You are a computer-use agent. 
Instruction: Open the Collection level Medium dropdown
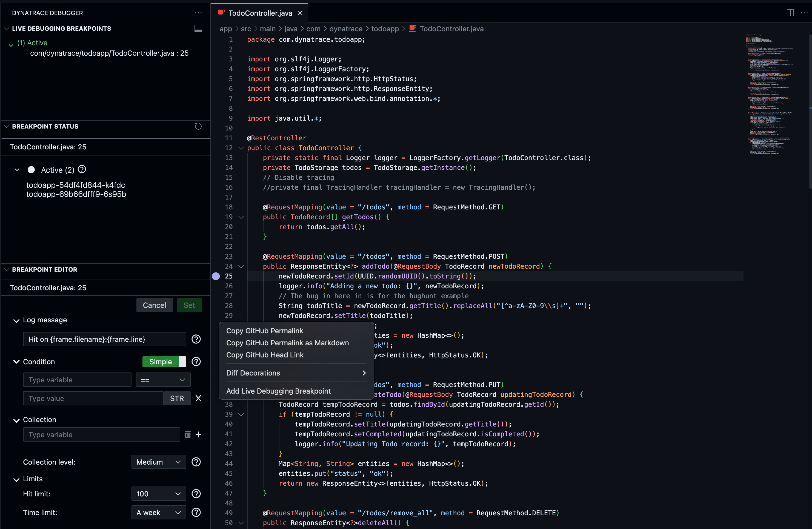158,462
